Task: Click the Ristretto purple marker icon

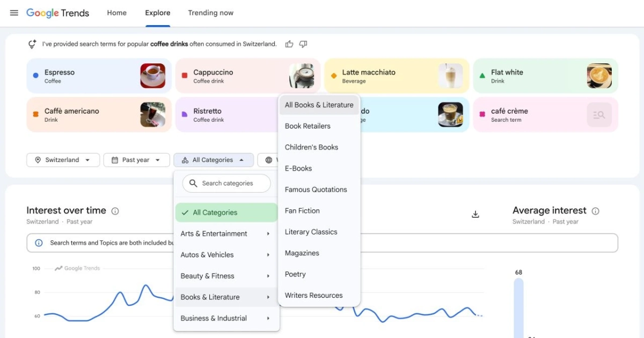Action: click(x=185, y=114)
